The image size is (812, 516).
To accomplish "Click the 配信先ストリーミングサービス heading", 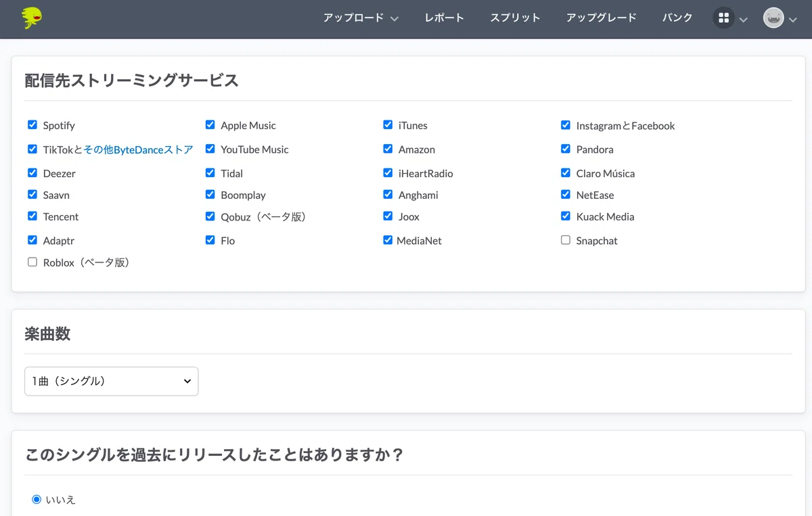I will [132, 80].
